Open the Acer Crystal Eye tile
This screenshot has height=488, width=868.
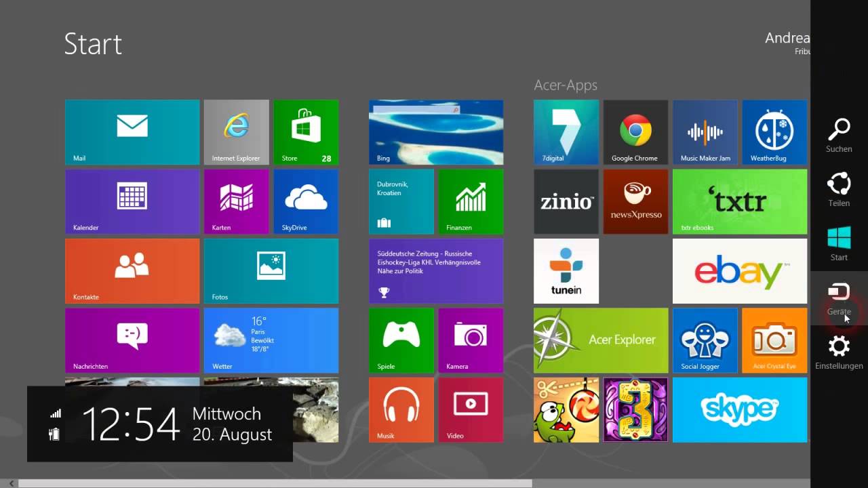[x=774, y=341]
